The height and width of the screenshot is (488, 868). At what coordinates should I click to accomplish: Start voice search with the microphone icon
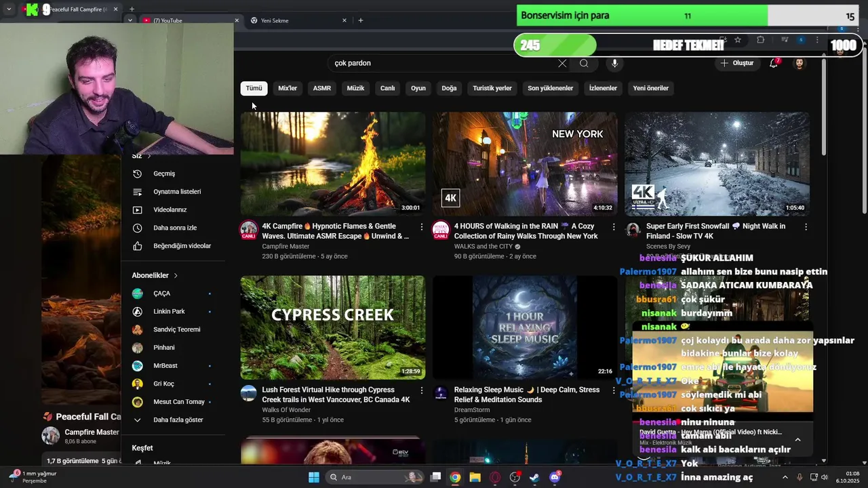click(x=614, y=63)
